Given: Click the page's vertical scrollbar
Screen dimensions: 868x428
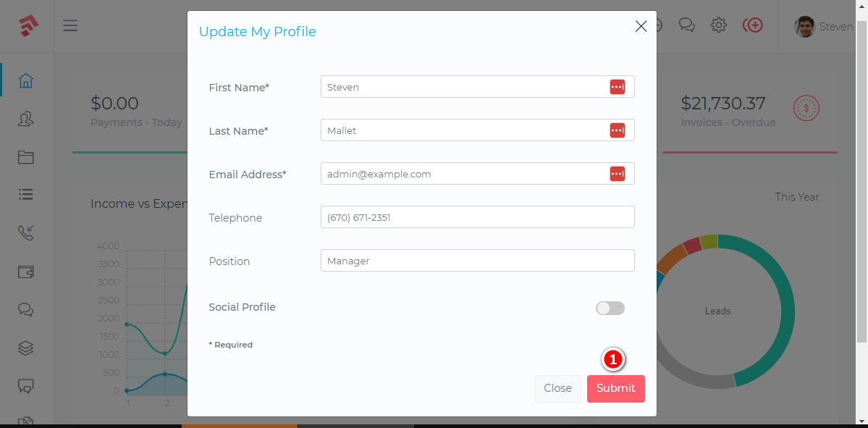Looking at the screenshot, I should click(x=861, y=181).
